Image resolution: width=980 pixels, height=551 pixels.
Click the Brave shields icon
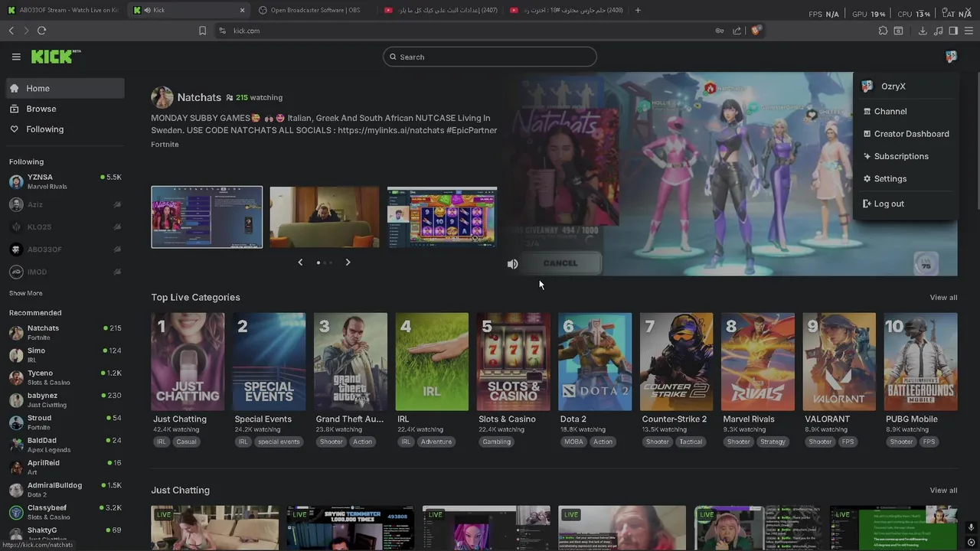click(756, 31)
